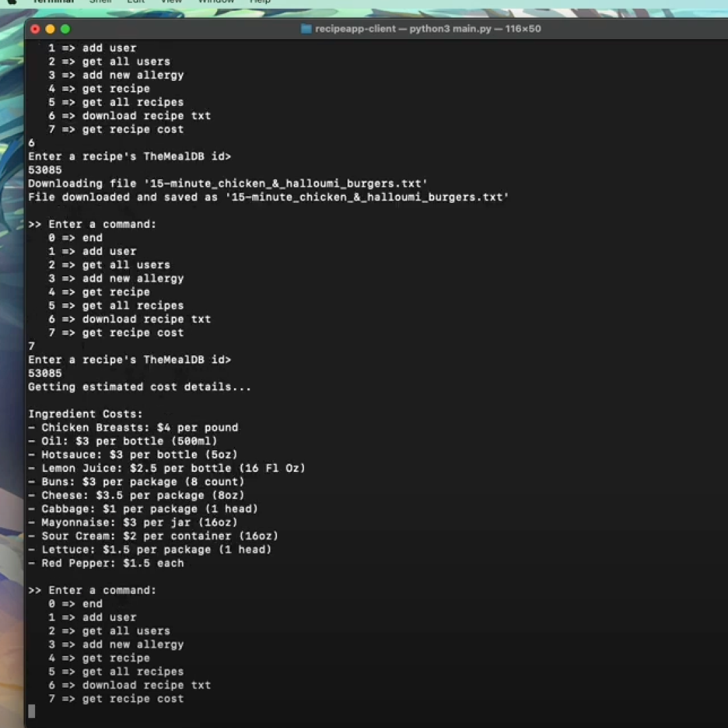Click the folder proxy icon in title bar
Screen dimensions: 728x728
(306, 29)
